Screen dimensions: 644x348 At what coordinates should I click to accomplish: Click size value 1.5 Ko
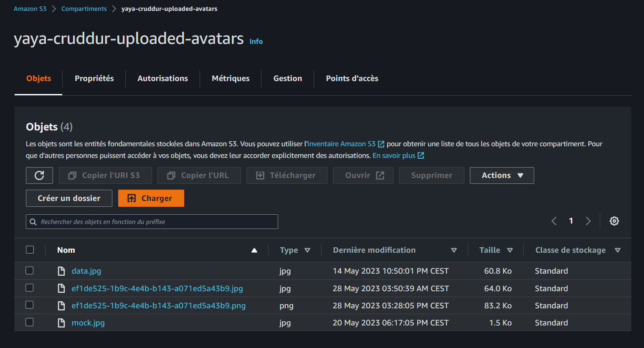(500, 323)
